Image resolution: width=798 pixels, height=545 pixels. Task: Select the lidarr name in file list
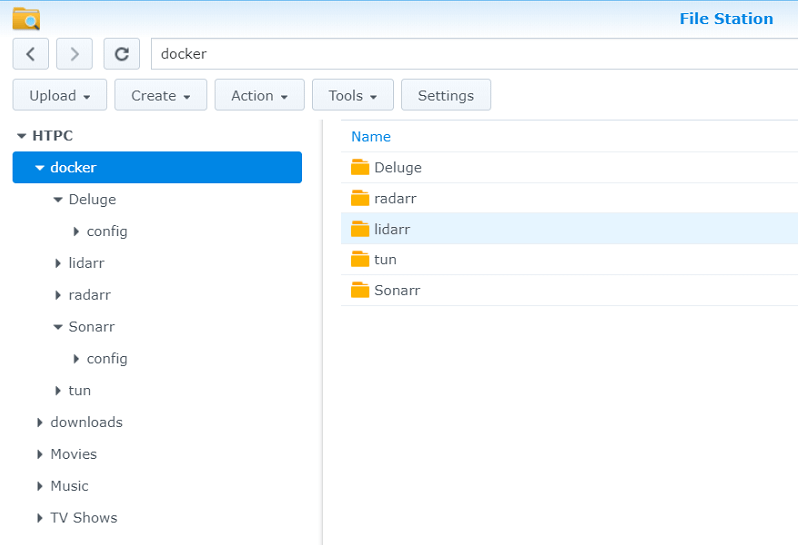tap(392, 230)
